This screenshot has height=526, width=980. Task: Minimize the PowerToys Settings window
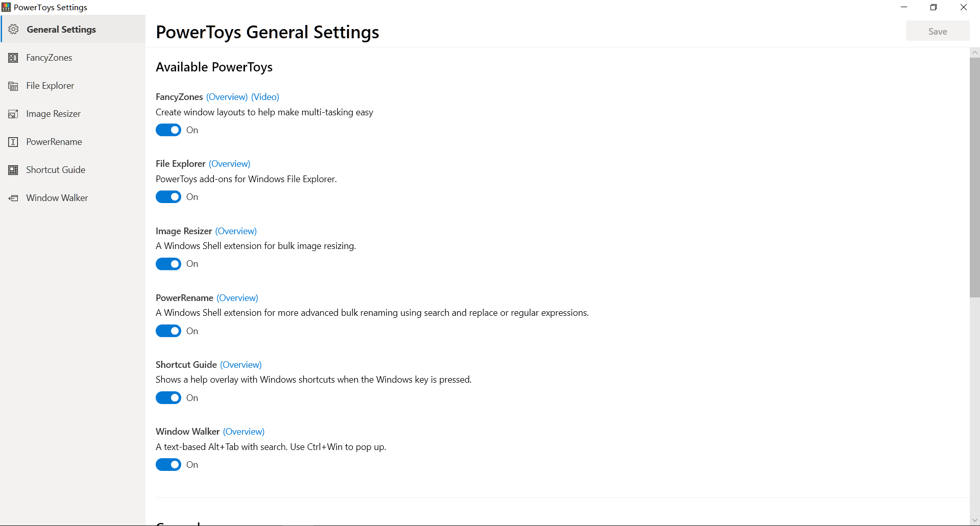[x=904, y=7]
